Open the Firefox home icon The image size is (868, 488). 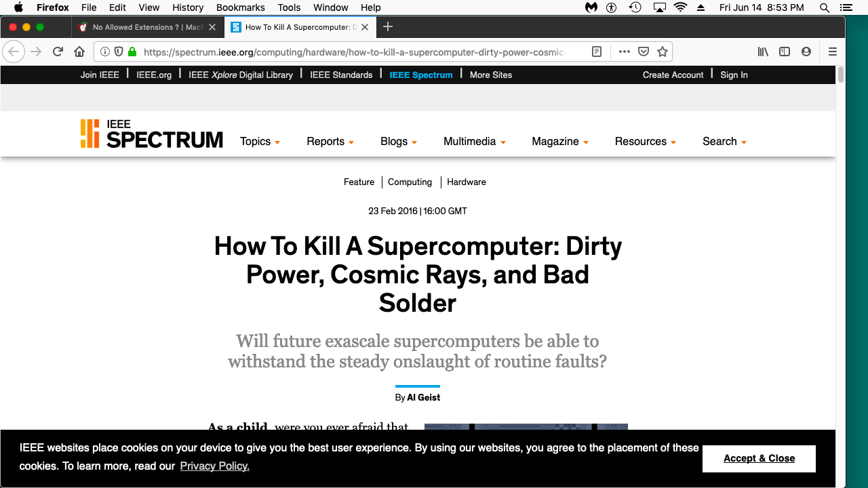tap(79, 52)
